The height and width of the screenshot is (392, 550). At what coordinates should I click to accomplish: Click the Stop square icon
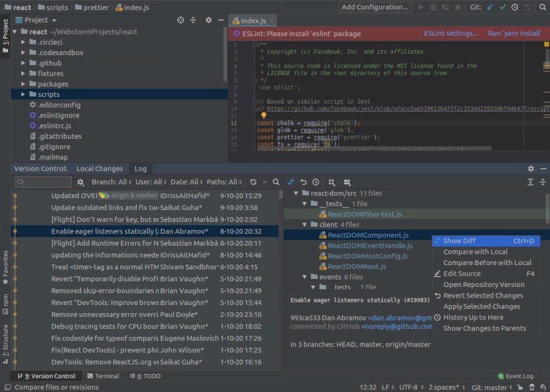point(457,7)
